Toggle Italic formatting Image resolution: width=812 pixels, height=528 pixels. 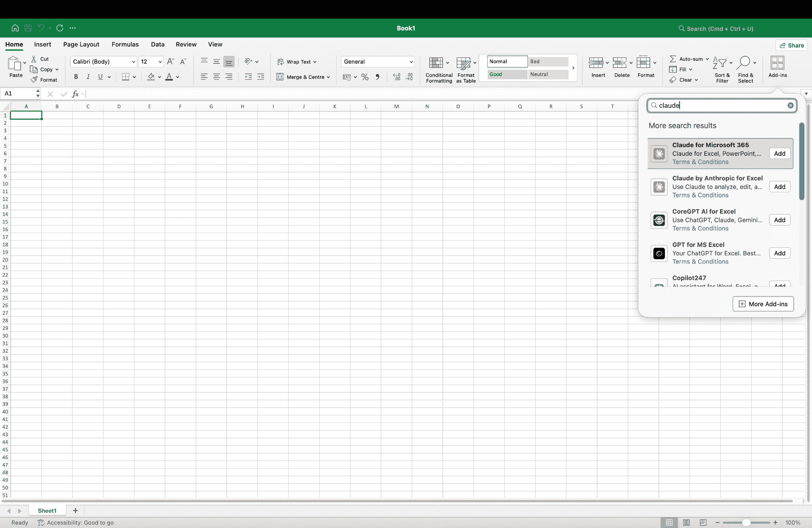(x=88, y=77)
